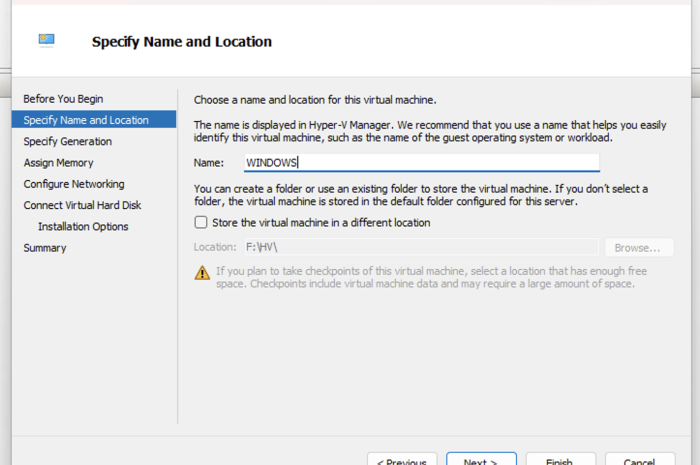
Task: Click the Specify Name and Location heading
Action: point(182,42)
